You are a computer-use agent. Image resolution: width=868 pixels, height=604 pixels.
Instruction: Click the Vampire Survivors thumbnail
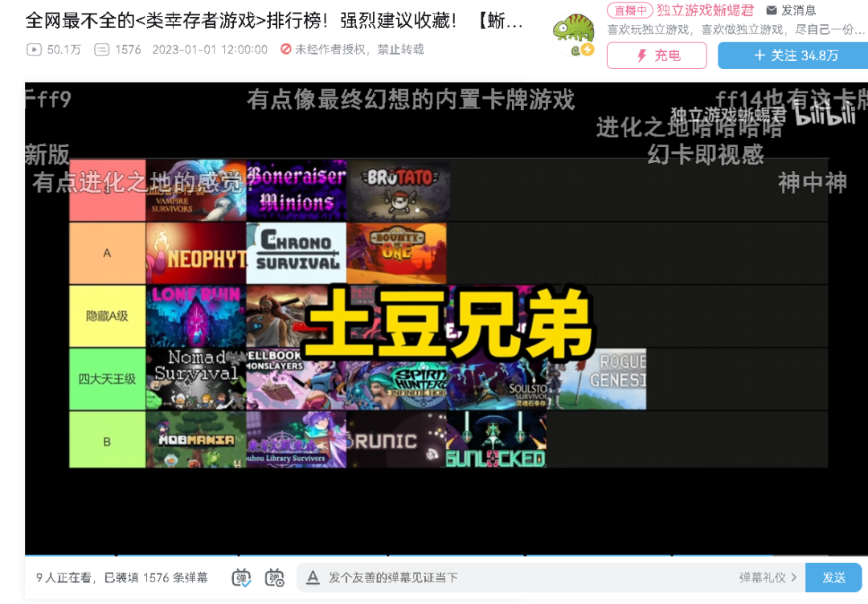point(196,190)
